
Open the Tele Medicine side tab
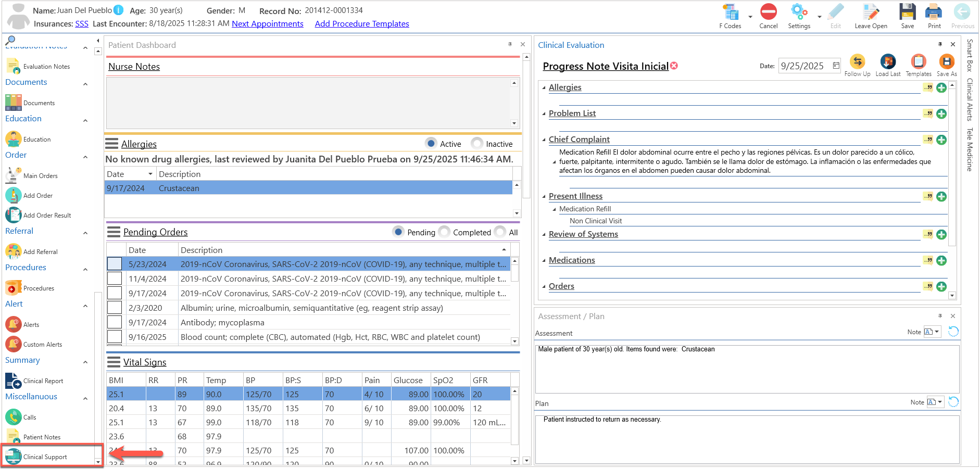click(969, 149)
